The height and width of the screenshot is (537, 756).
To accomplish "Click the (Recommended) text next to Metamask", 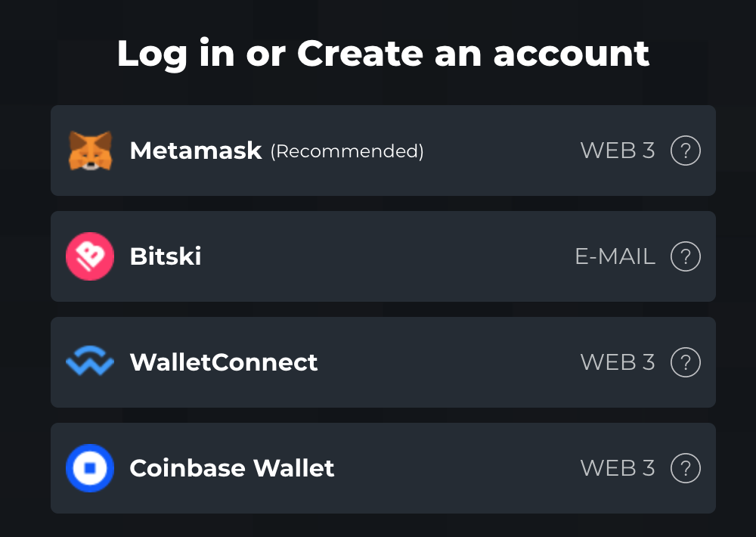I will (x=347, y=151).
